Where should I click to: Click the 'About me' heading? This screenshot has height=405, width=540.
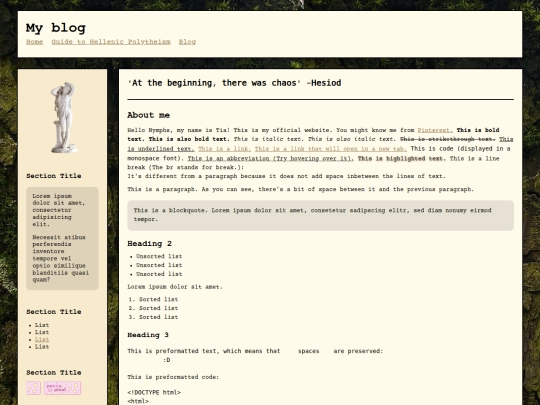coord(148,115)
